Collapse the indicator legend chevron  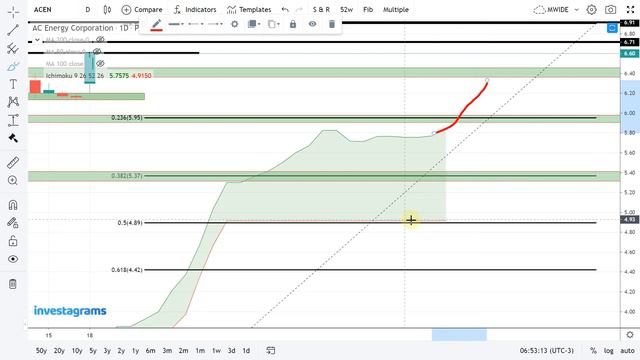pos(37,40)
